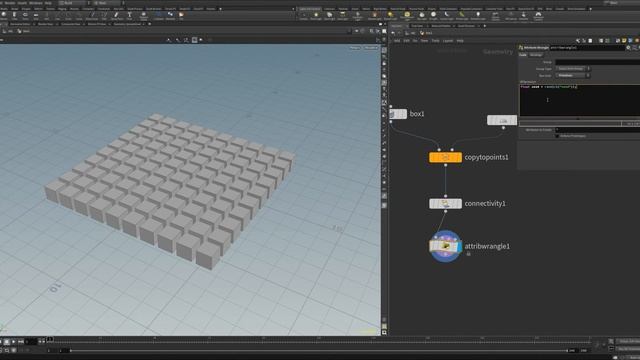Add a Caustic Light from the lights shelf
640x360 pixels.
(447, 16)
